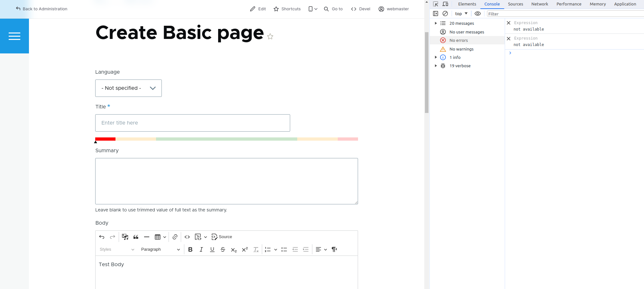Switch to the Network tab
644x289 pixels.
[x=539, y=4]
